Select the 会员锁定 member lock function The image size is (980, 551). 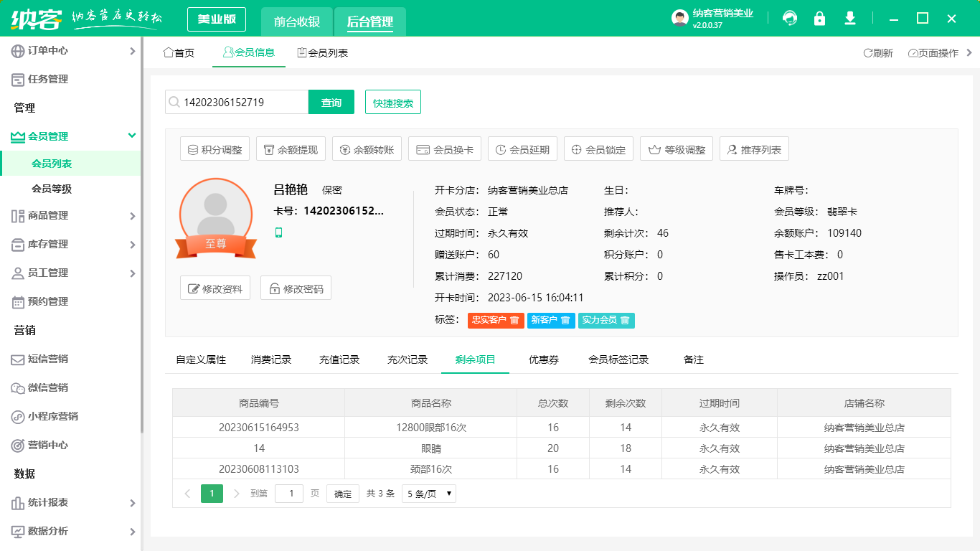click(x=598, y=149)
